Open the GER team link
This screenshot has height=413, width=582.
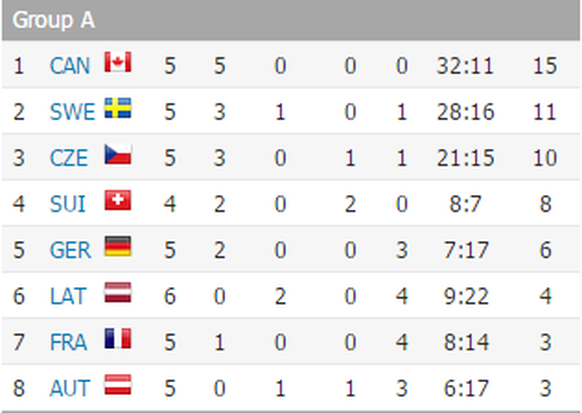(x=70, y=250)
